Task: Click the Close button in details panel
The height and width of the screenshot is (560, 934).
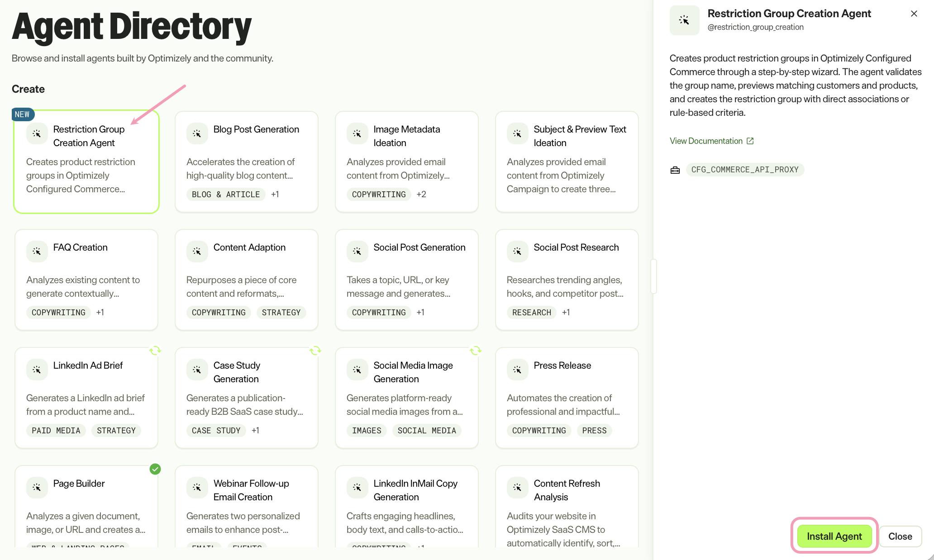Action: tap(900, 536)
